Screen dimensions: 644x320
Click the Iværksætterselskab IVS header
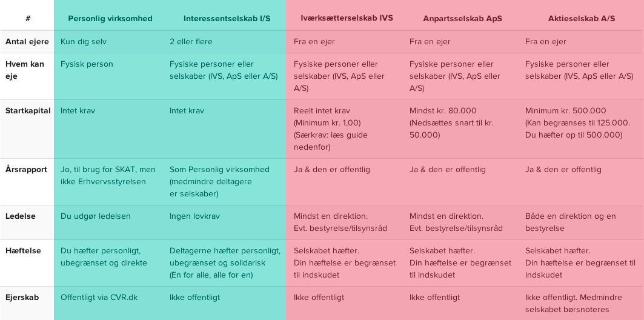(x=347, y=18)
